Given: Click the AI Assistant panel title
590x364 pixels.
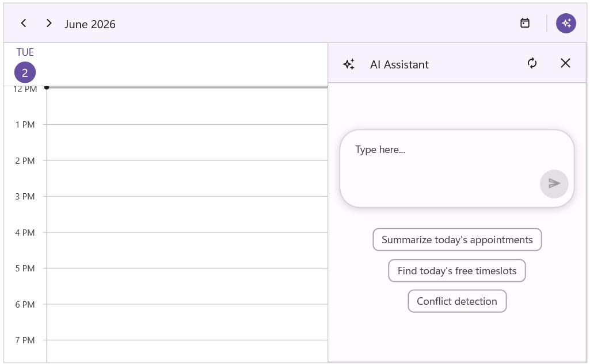Looking at the screenshot, I should click(399, 64).
